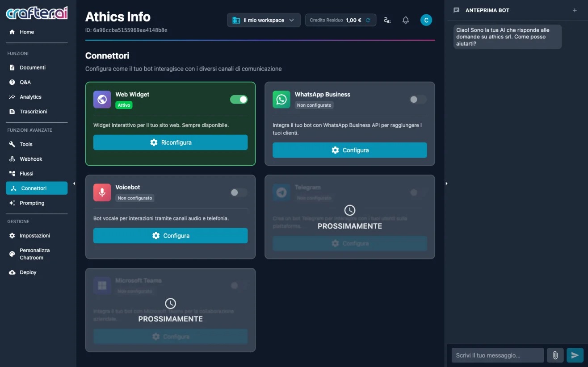This screenshot has height=367, width=588.
Task: Go to the Deploy page
Action: pos(37,272)
